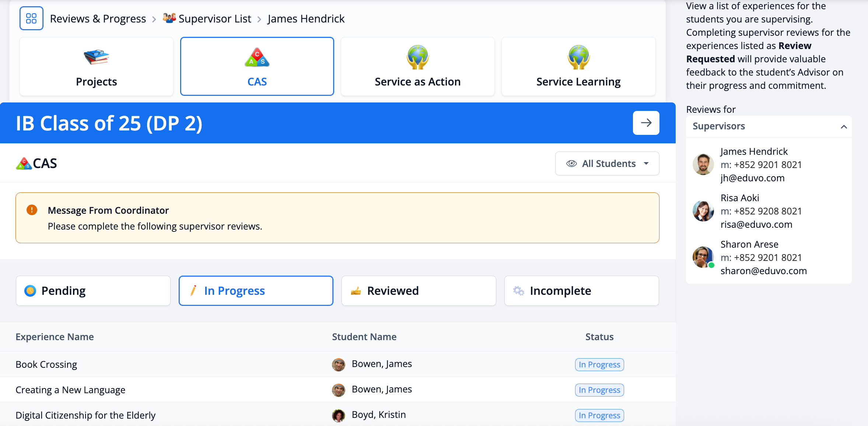This screenshot has width=868, height=426.
Task: Click the dashboard grid icon in the breadcrumb
Action: click(31, 18)
